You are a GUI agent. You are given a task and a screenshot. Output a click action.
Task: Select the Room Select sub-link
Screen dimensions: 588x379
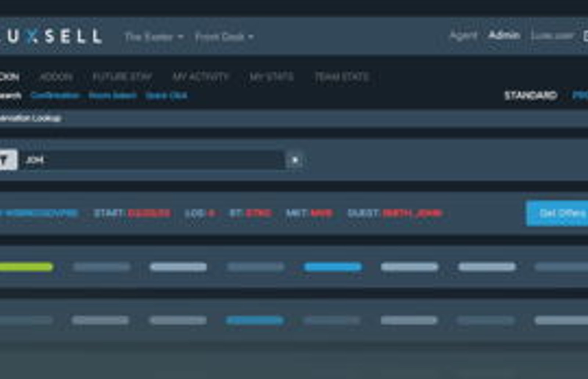tap(113, 96)
